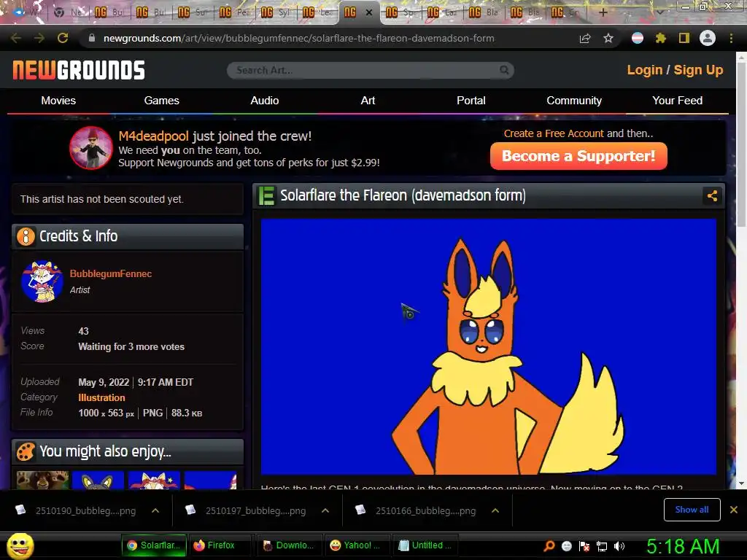Click the Newgrounds logo
Viewport: 747px width, 560px height.
[x=79, y=70]
